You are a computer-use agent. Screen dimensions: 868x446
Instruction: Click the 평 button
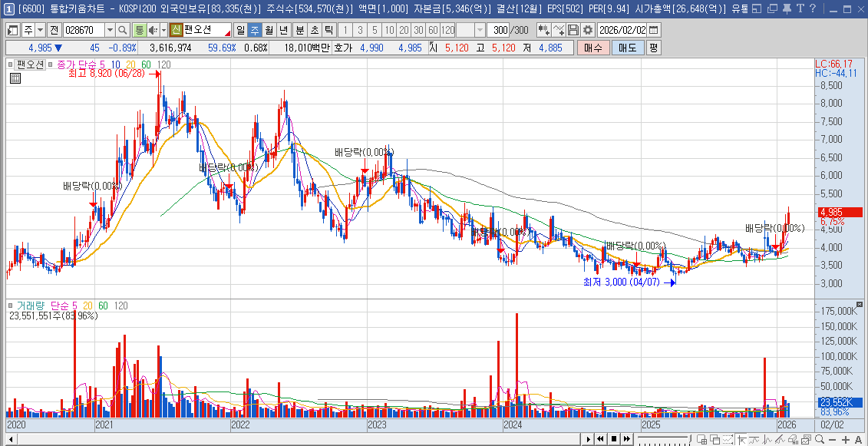(654, 48)
